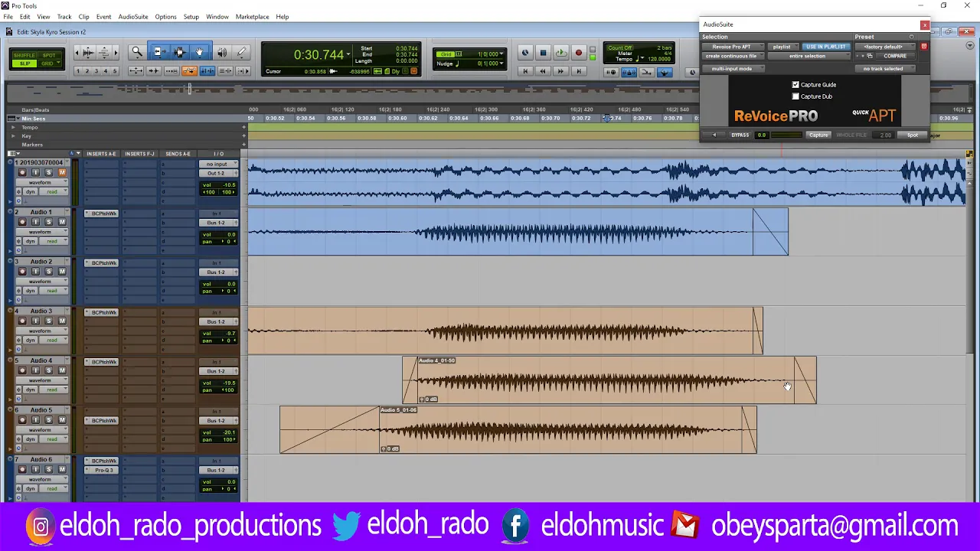Open the AudioSuite menu
The height and width of the screenshot is (551, 980).
click(133, 17)
